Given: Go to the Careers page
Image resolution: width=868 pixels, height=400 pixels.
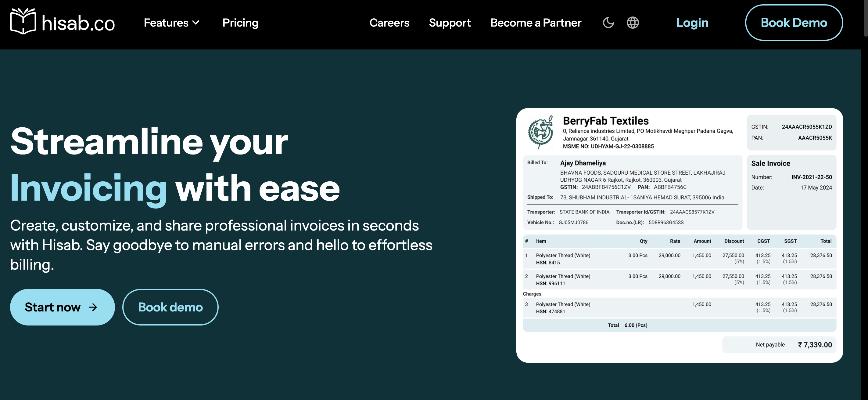Looking at the screenshot, I should click(389, 23).
